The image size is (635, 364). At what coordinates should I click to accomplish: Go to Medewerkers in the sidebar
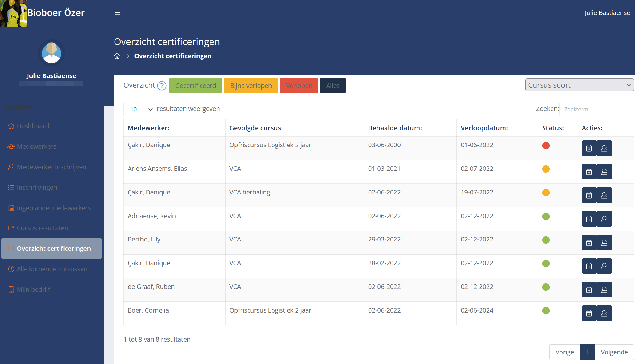pyautogui.click(x=36, y=146)
